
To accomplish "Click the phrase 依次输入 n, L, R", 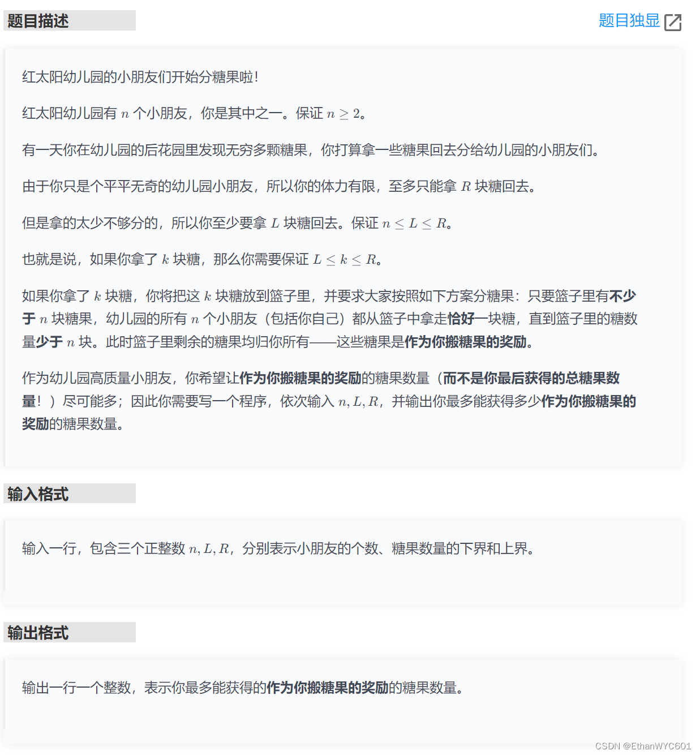I will click(329, 402).
